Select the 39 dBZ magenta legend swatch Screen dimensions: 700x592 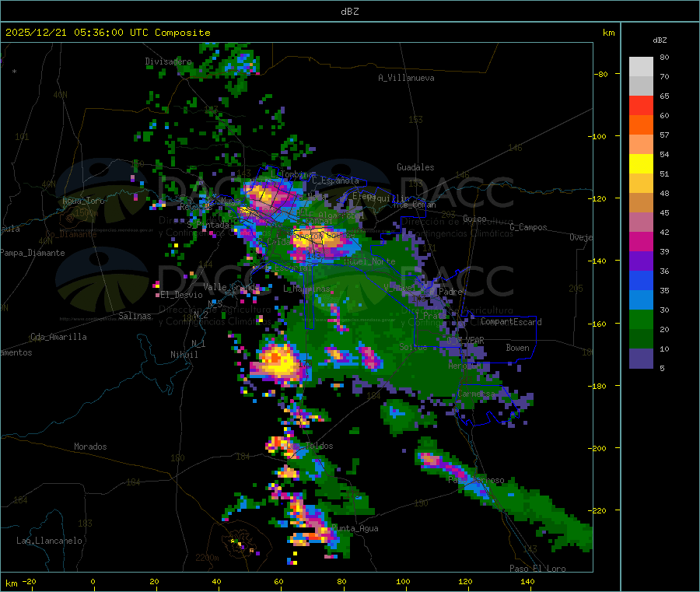[641, 241]
